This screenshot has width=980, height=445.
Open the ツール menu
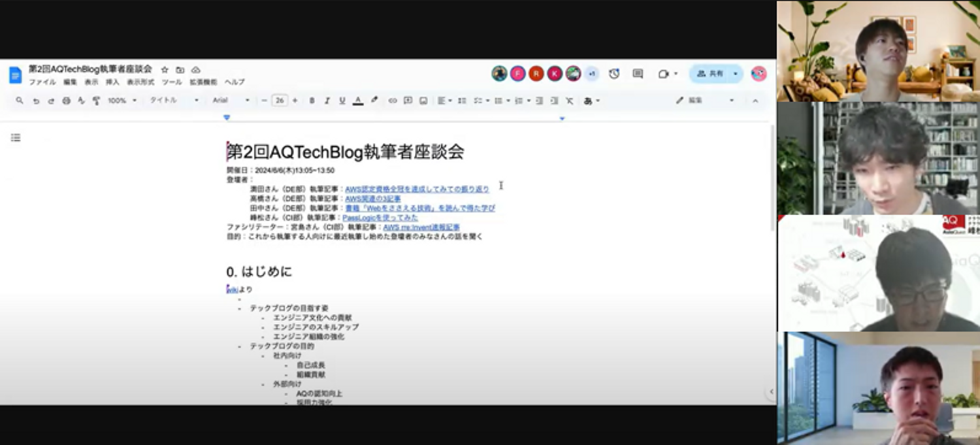pos(171,82)
